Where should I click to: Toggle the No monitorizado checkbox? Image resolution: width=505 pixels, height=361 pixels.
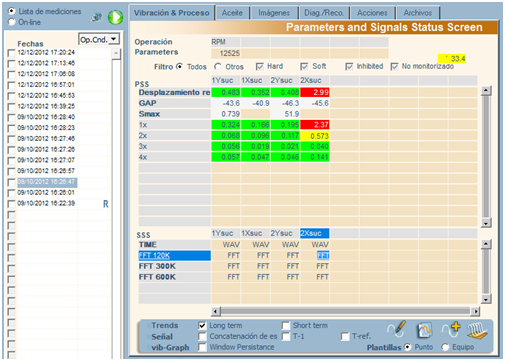click(394, 67)
